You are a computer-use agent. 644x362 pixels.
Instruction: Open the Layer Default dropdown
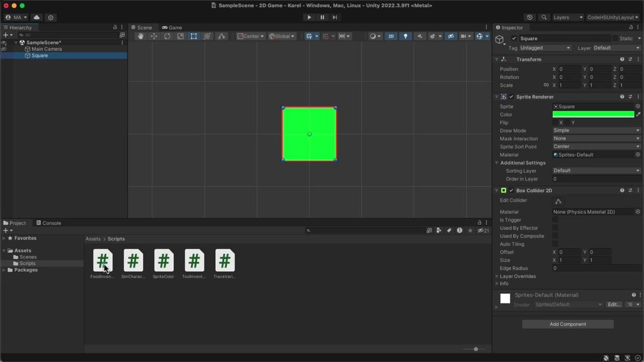click(617, 48)
